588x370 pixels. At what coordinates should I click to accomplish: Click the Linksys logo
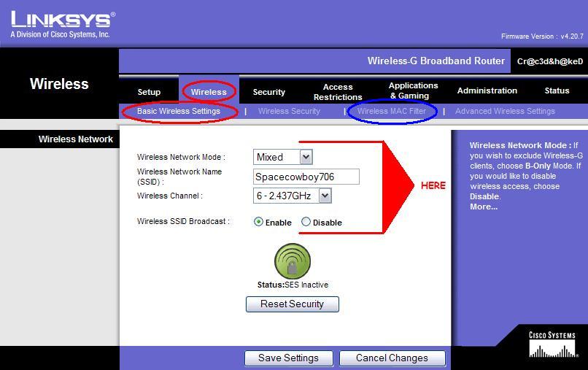click(x=63, y=24)
